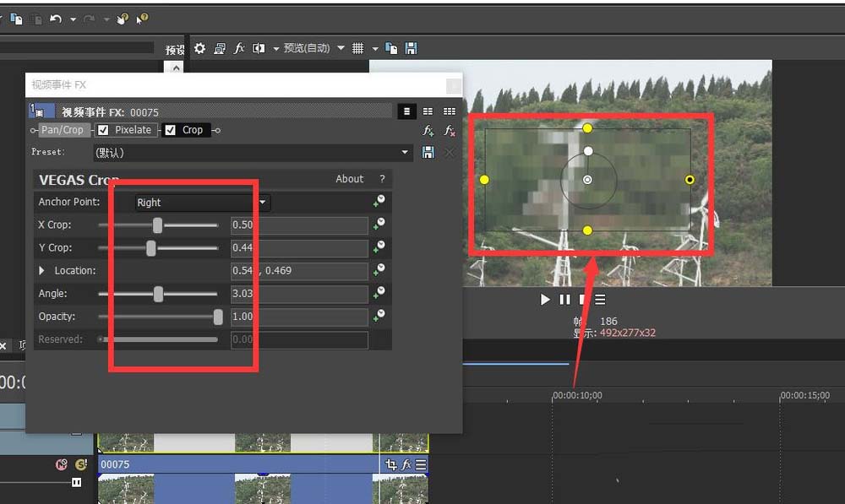The image size is (845, 504).
Task: Disable the Crop effect checkbox
Action: tap(171, 130)
